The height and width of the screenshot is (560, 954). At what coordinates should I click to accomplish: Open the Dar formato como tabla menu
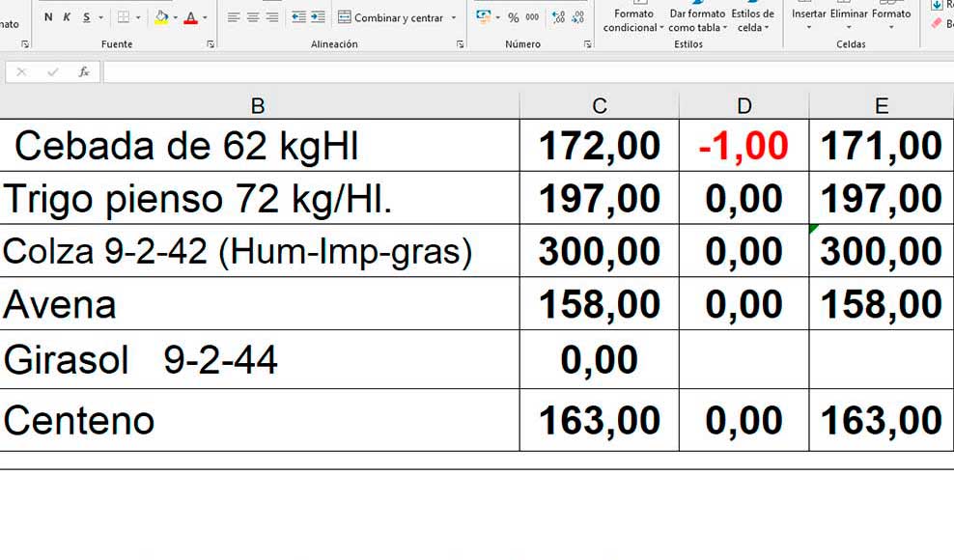[695, 19]
